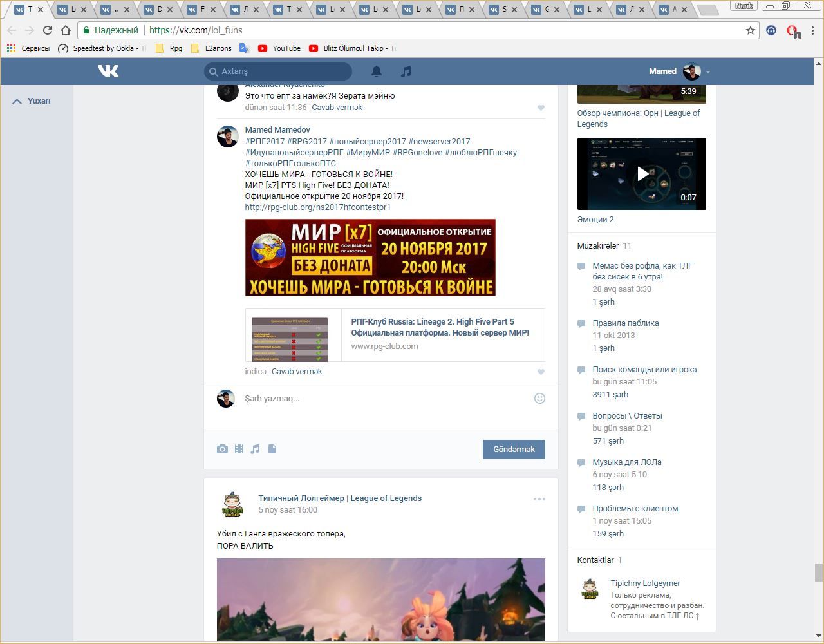Viewport: 824px width, 644px height.
Task: Click the search field Axtarış
Action: pyautogui.click(x=278, y=71)
